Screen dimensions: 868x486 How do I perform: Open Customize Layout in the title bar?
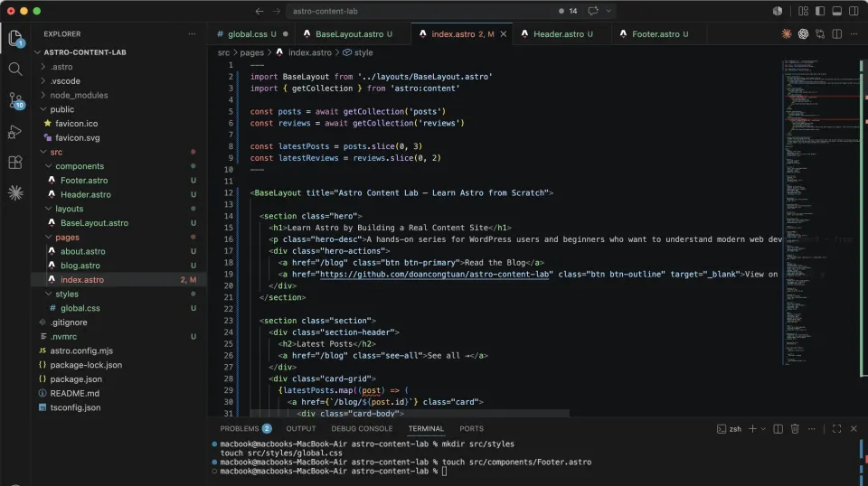(803, 11)
